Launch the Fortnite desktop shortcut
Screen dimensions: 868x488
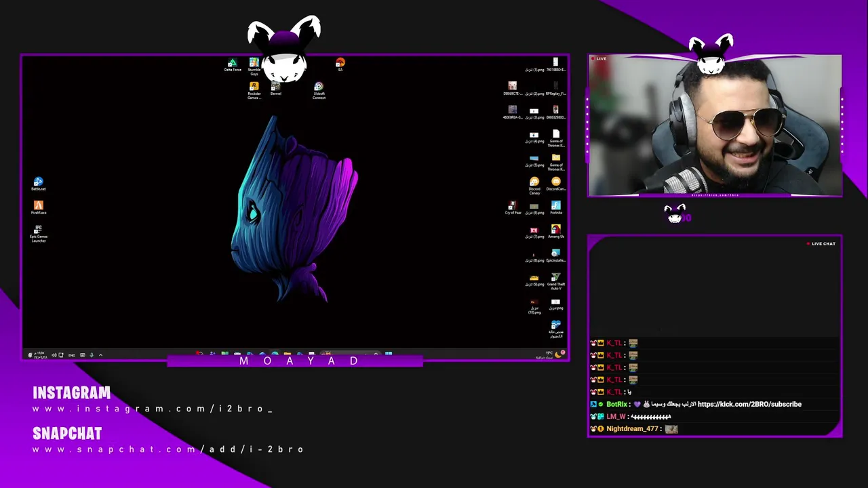(x=556, y=207)
